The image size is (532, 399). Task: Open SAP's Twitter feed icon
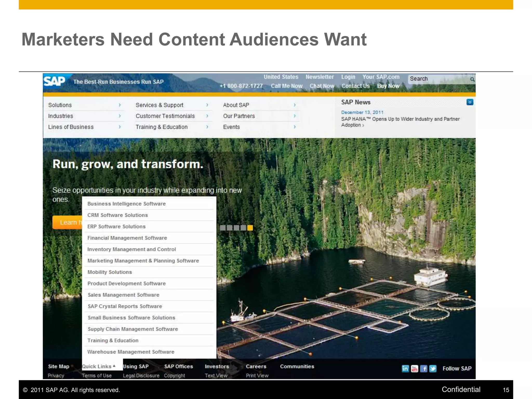(x=433, y=369)
